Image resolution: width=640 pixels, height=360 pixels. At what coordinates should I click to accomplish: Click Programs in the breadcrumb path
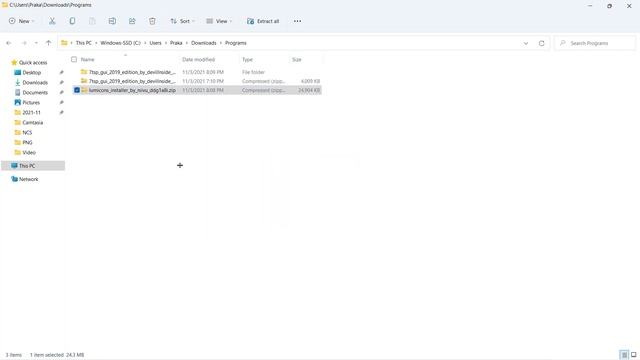point(236,43)
